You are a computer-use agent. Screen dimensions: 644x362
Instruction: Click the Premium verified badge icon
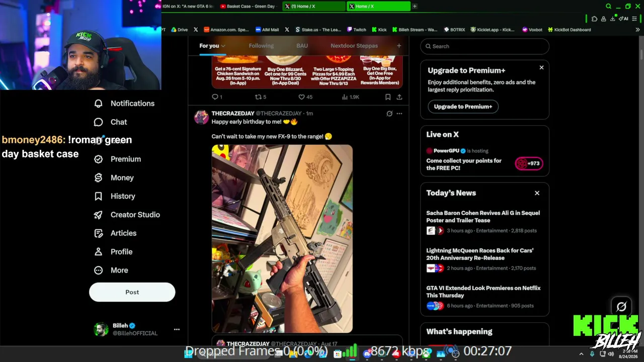99,159
